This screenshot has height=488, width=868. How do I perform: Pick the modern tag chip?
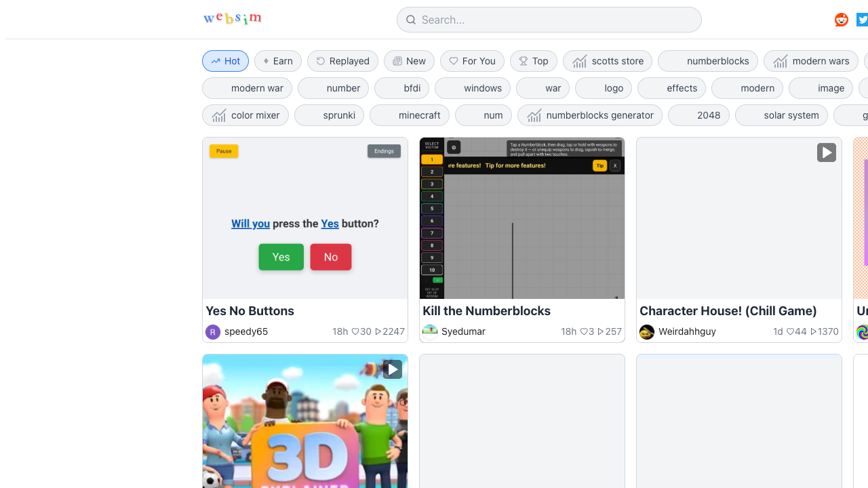pyautogui.click(x=747, y=88)
